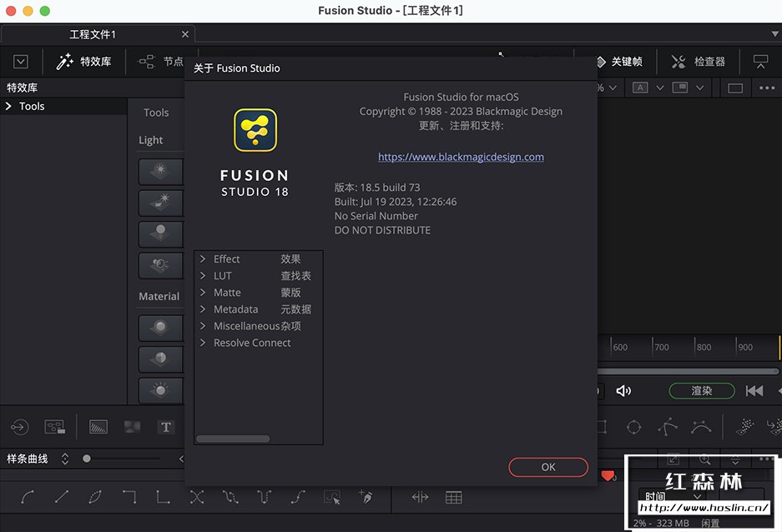The image size is (782, 532).
Task: Expand the Miscellaneous 杂项 category
Action: click(x=203, y=326)
